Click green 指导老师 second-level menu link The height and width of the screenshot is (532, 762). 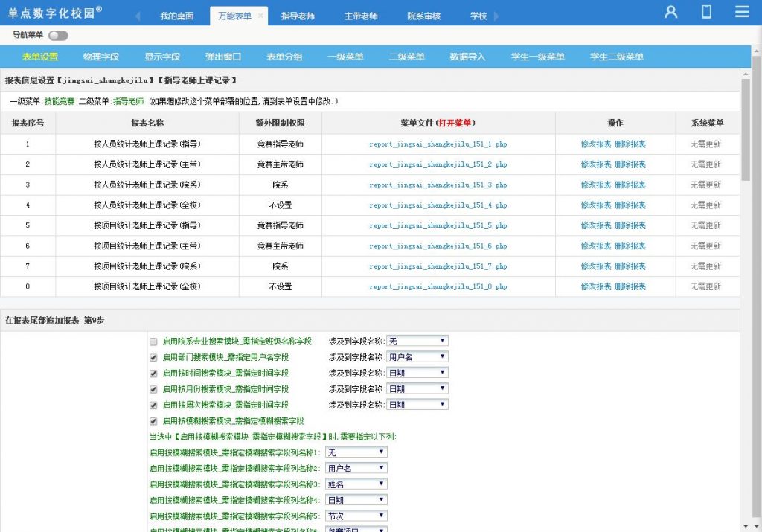pos(129,101)
